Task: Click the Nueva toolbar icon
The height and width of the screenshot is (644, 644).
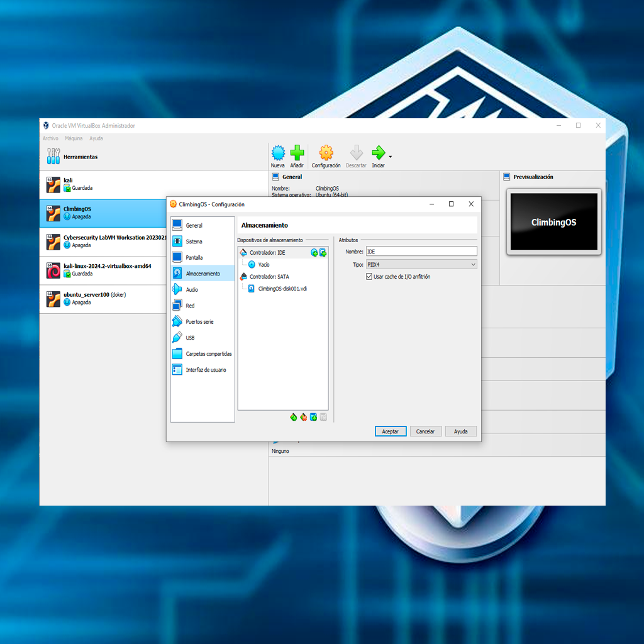Action: pos(278,153)
